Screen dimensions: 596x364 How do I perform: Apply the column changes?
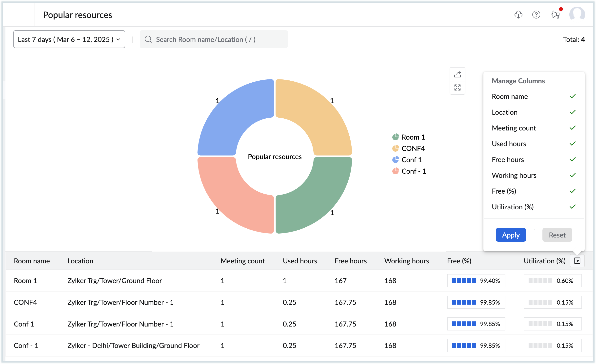(511, 235)
